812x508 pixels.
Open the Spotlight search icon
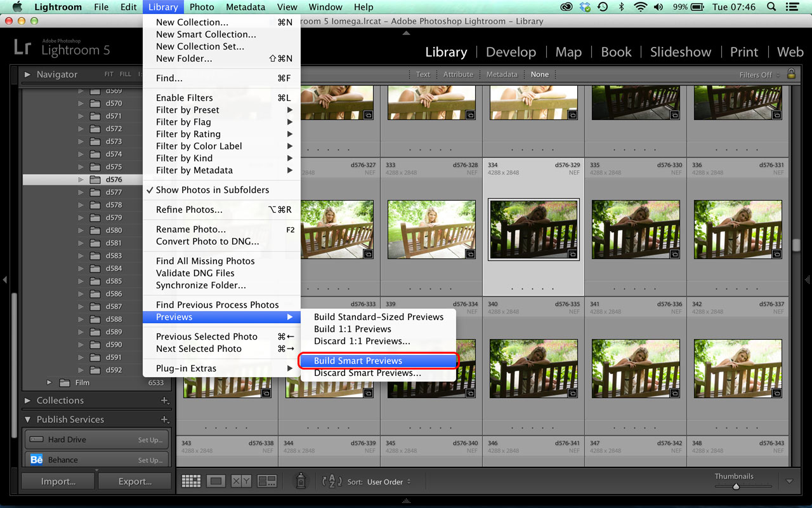pyautogui.click(x=771, y=7)
